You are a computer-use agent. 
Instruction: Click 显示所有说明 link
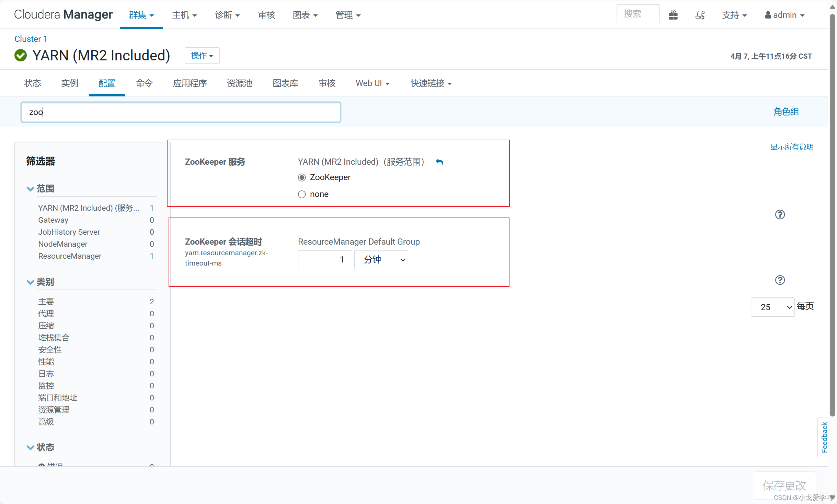coord(792,147)
